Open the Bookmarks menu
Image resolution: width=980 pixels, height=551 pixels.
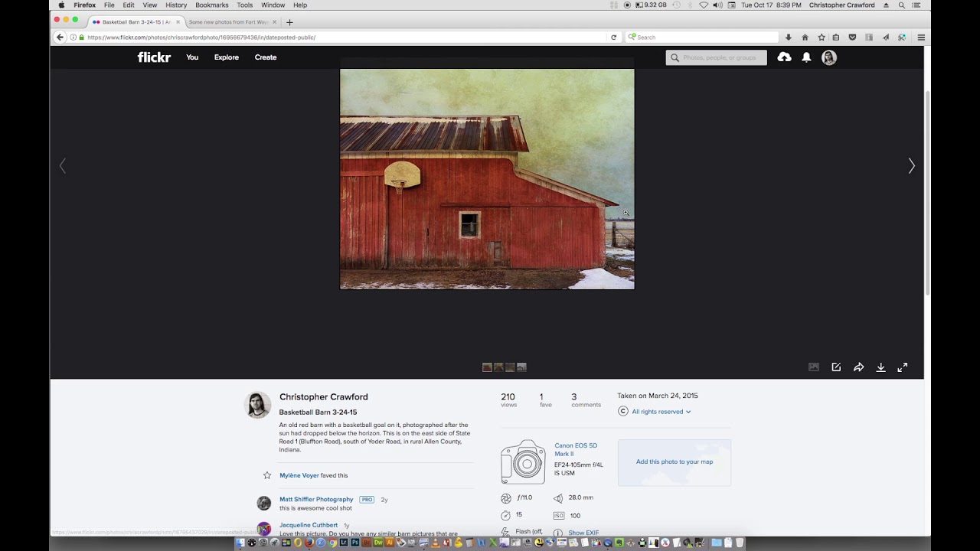click(212, 5)
